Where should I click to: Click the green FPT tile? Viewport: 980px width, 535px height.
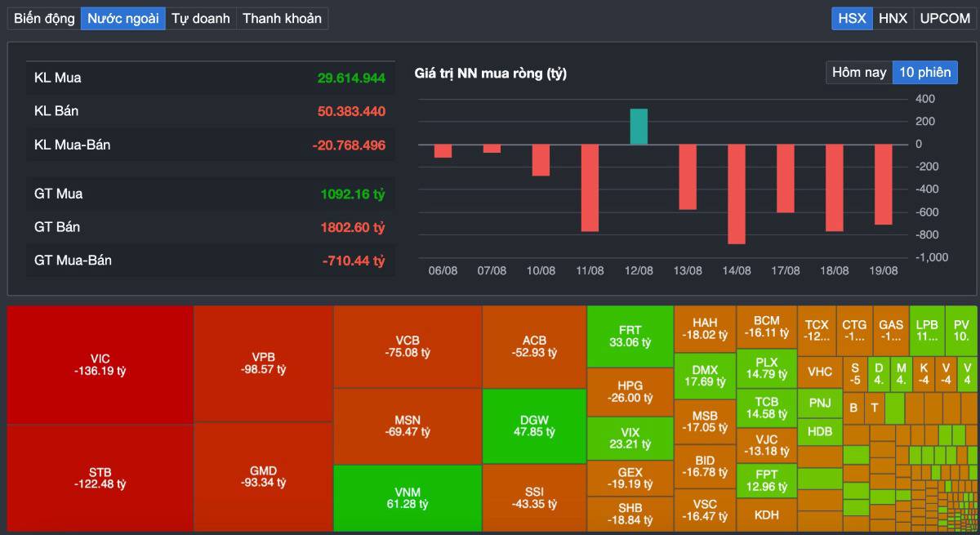tap(767, 481)
